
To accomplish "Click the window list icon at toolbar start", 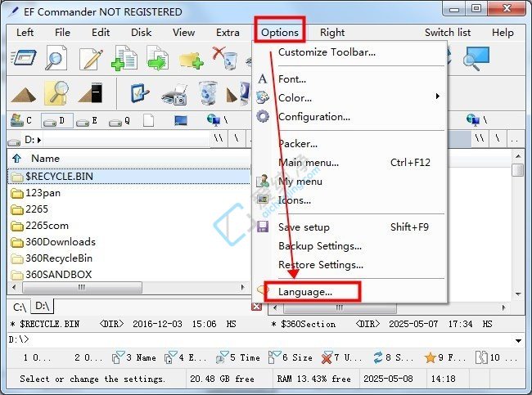I will click(x=23, y=58).
